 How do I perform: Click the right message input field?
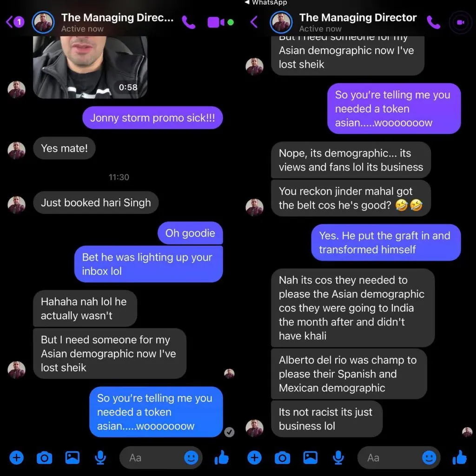399,457
